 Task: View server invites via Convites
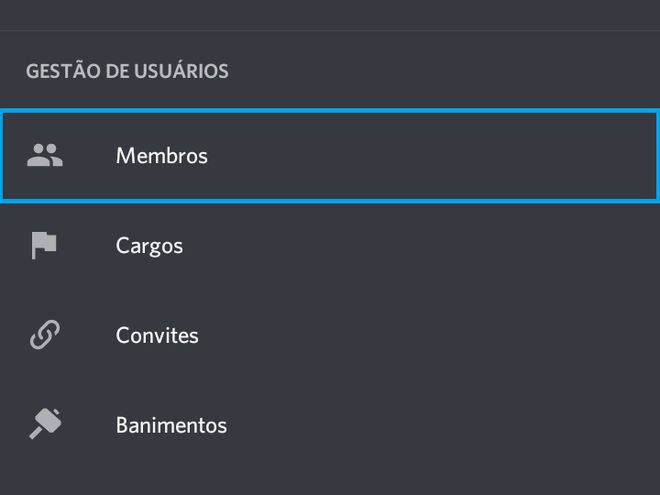(x=330, y=335)
